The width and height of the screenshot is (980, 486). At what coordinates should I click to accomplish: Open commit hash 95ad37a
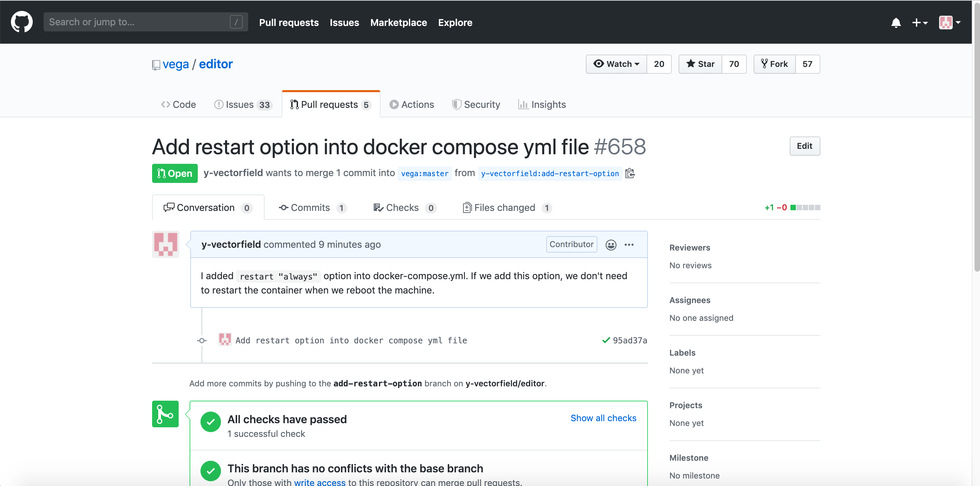(x=629, y=340)
